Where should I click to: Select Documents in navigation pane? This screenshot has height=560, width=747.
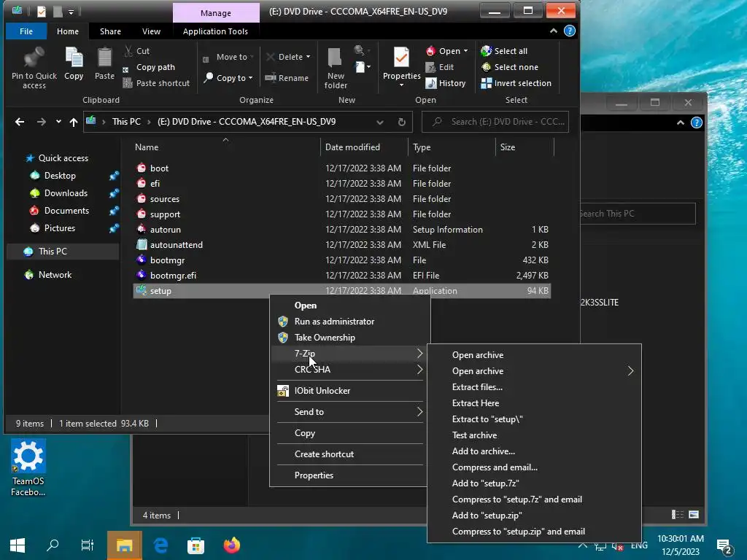point(66,211)
